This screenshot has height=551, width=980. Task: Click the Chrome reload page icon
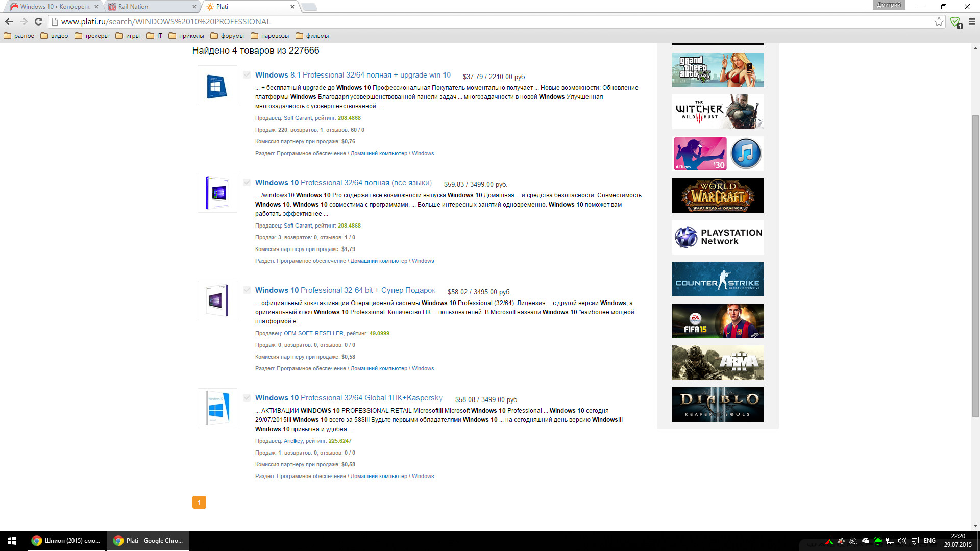click(x=38, y=21)
